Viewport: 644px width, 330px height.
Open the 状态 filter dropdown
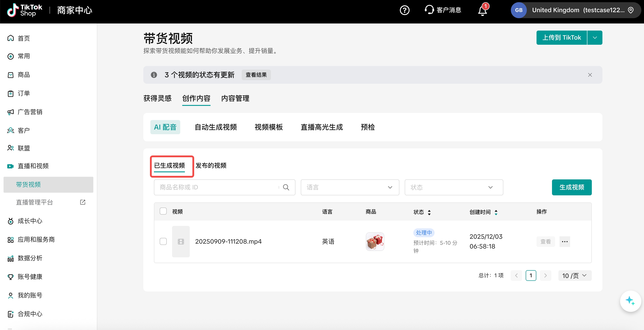[454, 187]
